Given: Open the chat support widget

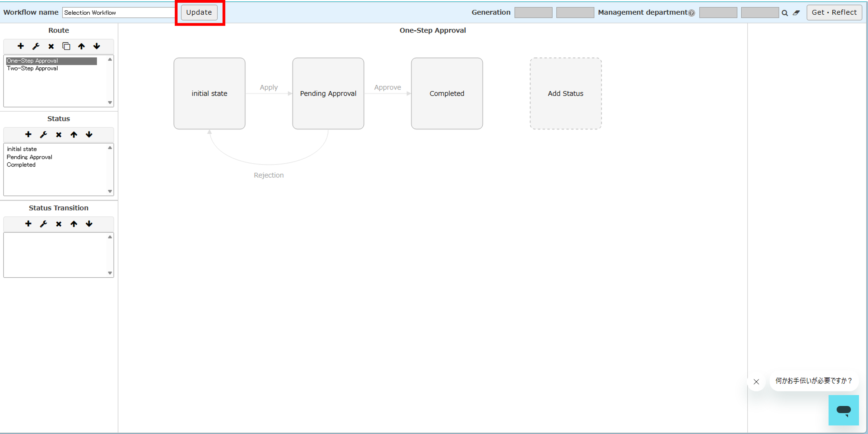Looking at the screenshot, I should click(x=843, y=410).
